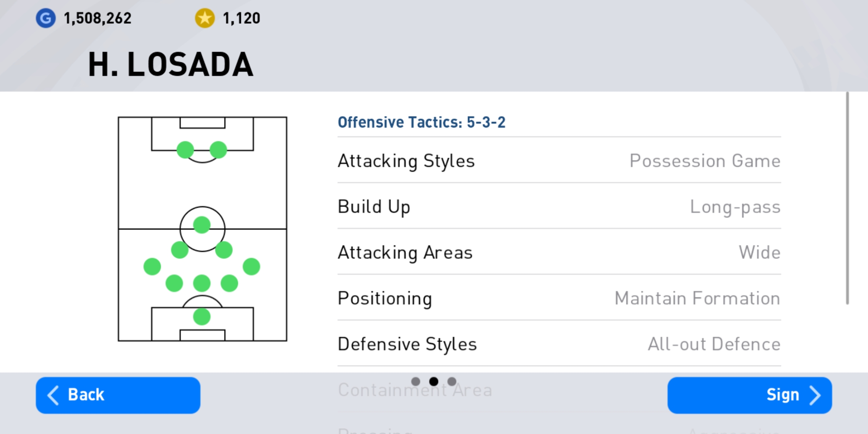The image size is (868, 434).
Task: Click the central defender dot
Action: coord(202,283)
